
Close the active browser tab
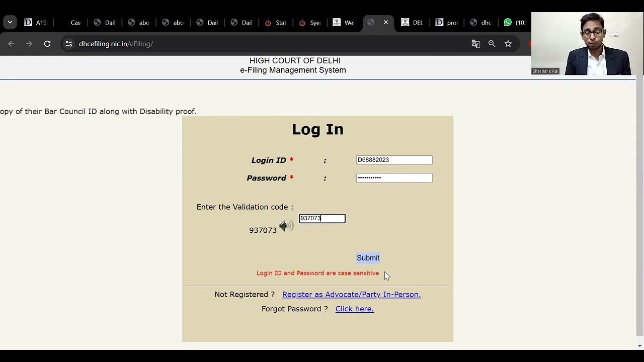coord(386,22)
